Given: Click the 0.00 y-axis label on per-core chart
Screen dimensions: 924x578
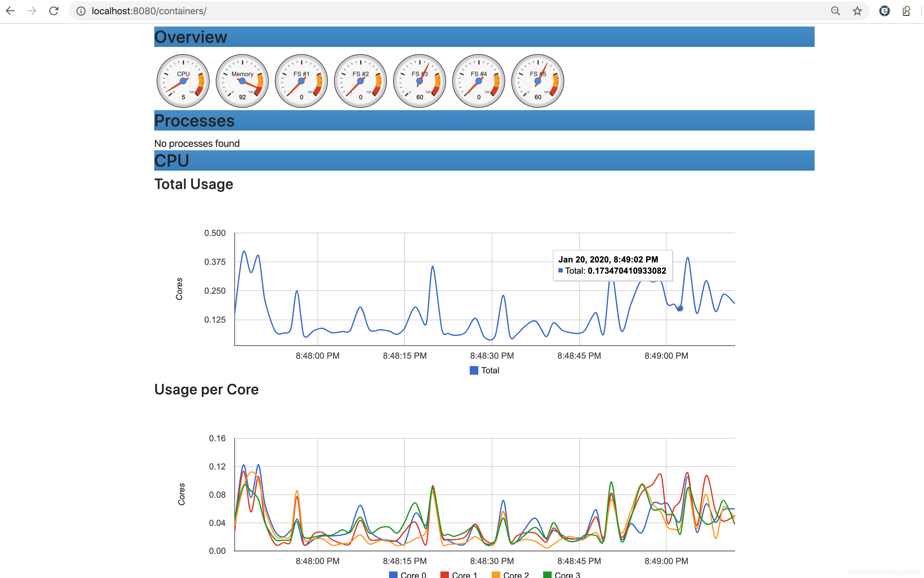Looking at the screenshot, I should (x=217, y=551).
